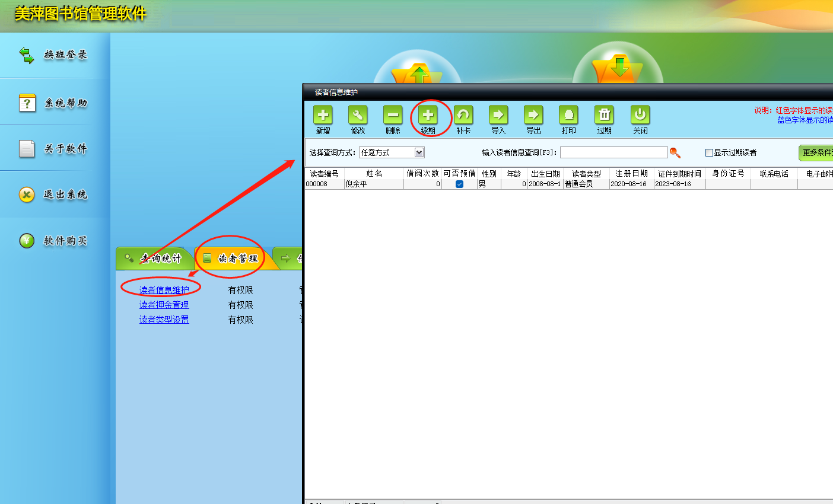Click the 导入 (Import) arrow icon

(x=498, y=116)
